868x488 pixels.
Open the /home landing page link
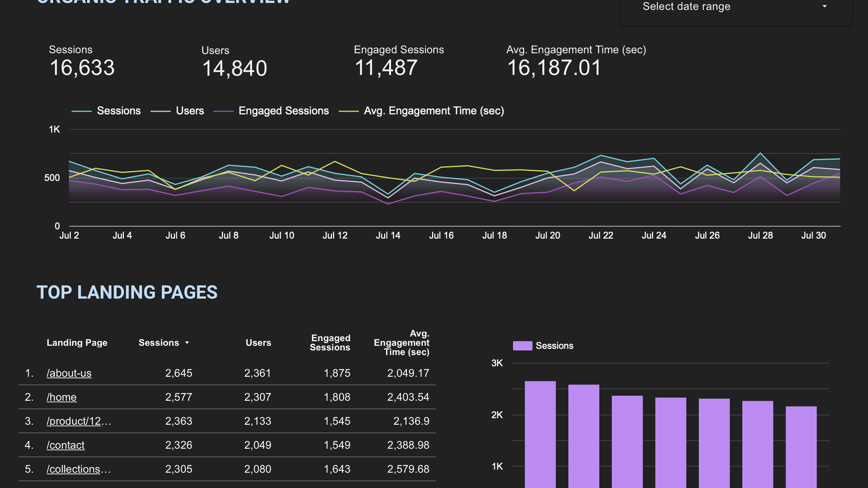[61, 397]
